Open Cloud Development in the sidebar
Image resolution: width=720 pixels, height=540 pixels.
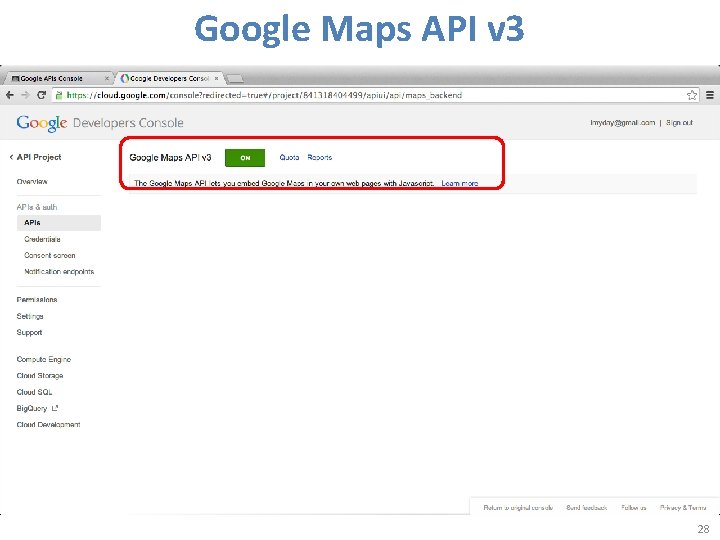pos(48,424)
